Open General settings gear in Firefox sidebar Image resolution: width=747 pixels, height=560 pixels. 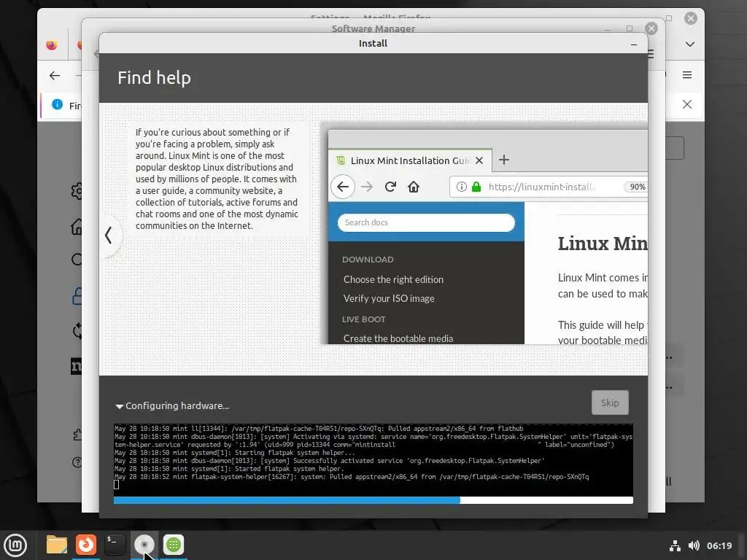tap(76, 191)
